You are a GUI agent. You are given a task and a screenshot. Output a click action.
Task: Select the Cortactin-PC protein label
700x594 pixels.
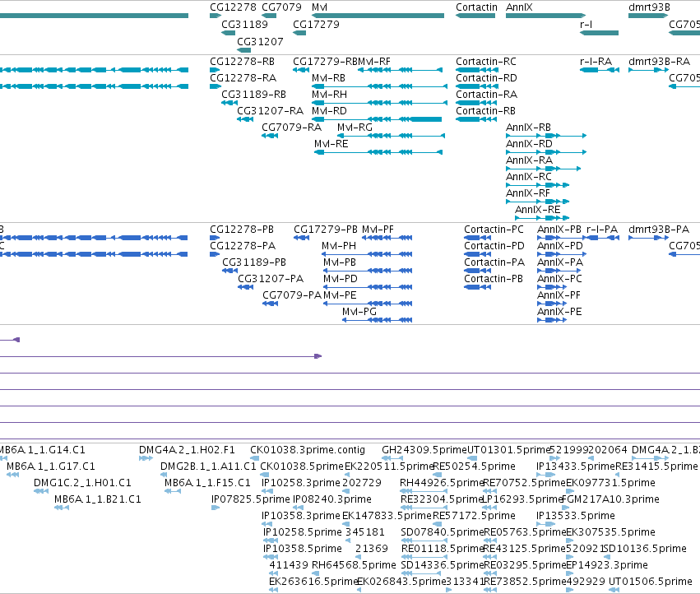pyautogui.click(x=494, y=229)
